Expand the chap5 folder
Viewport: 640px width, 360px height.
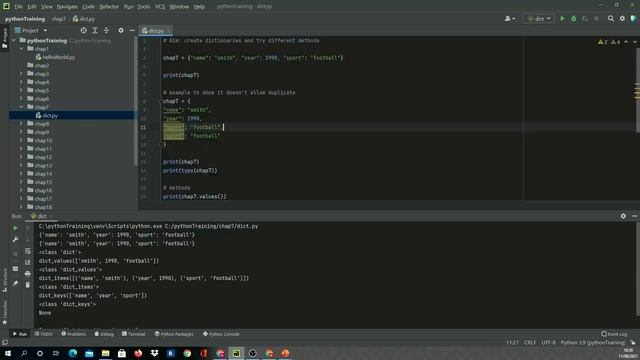click(22, 91)
